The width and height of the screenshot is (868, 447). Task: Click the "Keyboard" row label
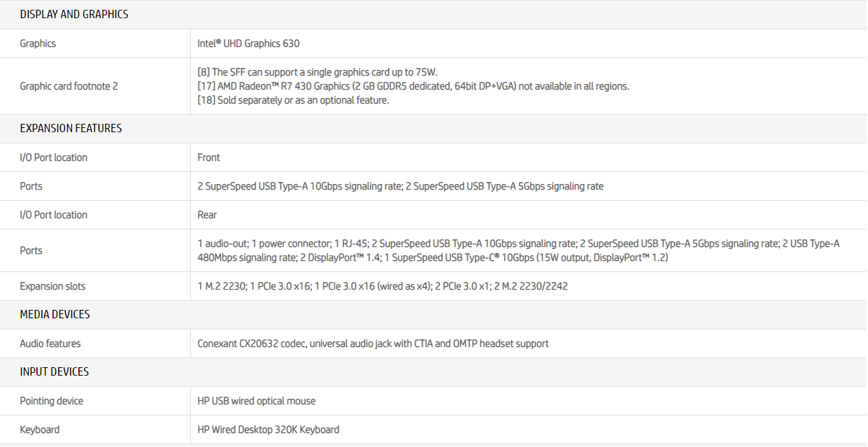(40, 430)
